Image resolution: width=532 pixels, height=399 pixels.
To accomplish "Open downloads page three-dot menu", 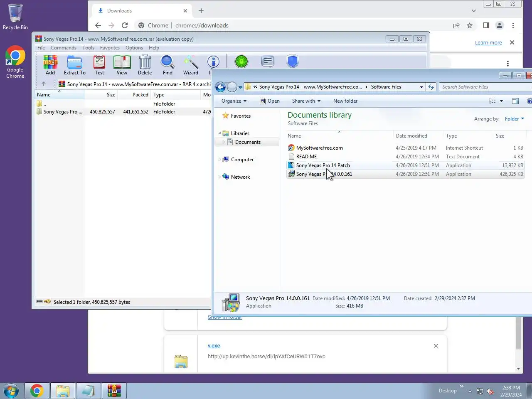I will pos(507,64).
